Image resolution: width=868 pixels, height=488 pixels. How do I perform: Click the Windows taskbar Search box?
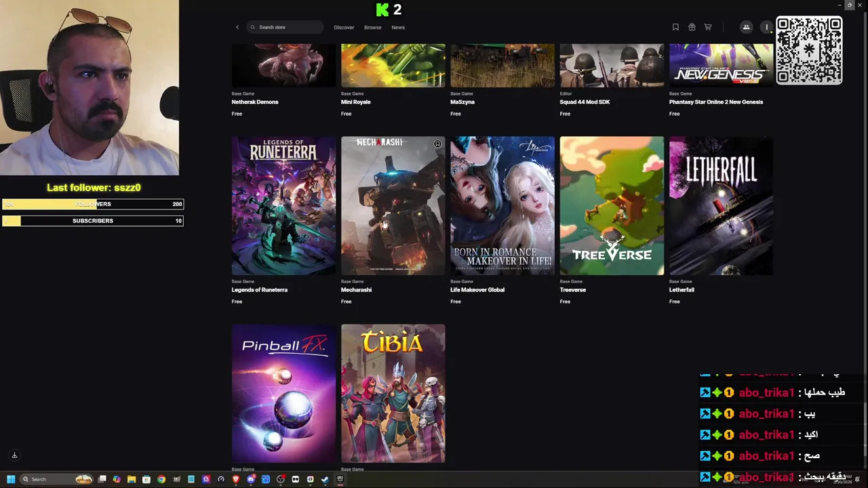tap(56, 479)
